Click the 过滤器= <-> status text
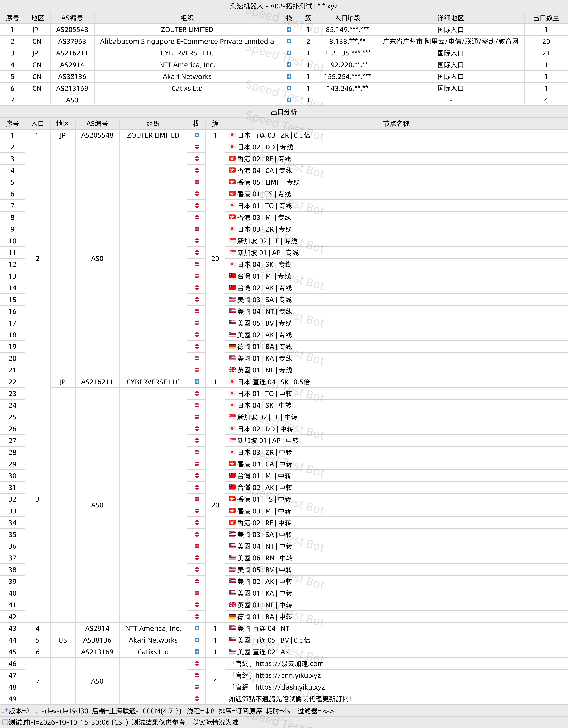Image resolution: width=568 pixels, height=728 pixels. (x=316, y=711)
